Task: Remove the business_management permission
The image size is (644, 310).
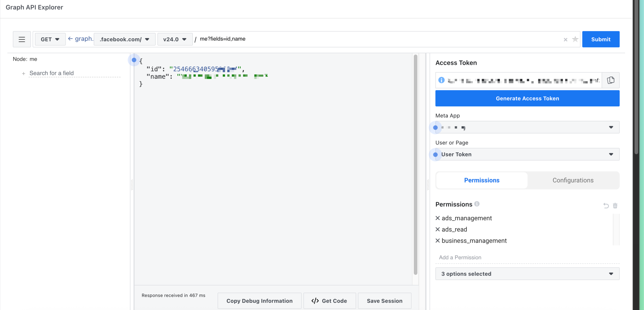Action: click(x=437, y=240)
